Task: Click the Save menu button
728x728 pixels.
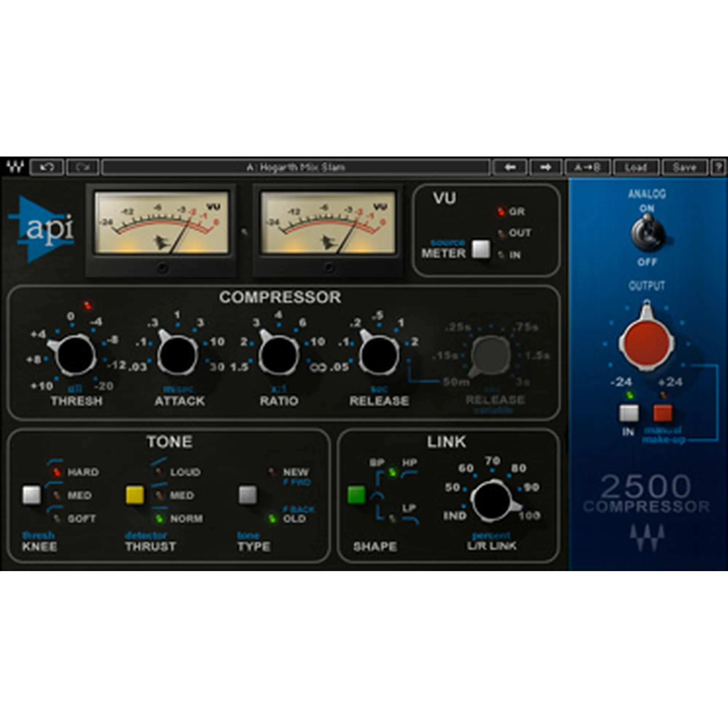Action: tap(685, 167)
